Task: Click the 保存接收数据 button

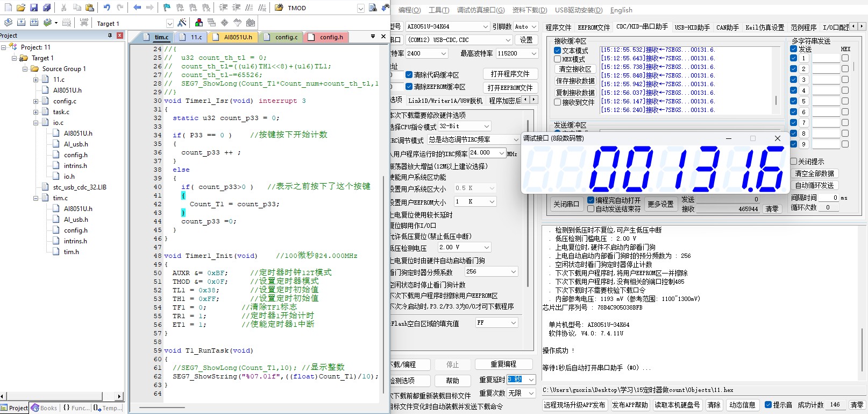Action: click(x=575, y=81)
